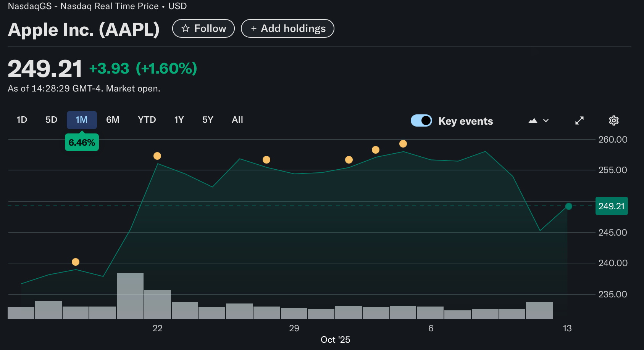The height and width of the screenshot is (350, 644).
Task: Switch to the 5D range
Action: pyautogui.click(x=51, y=120)
